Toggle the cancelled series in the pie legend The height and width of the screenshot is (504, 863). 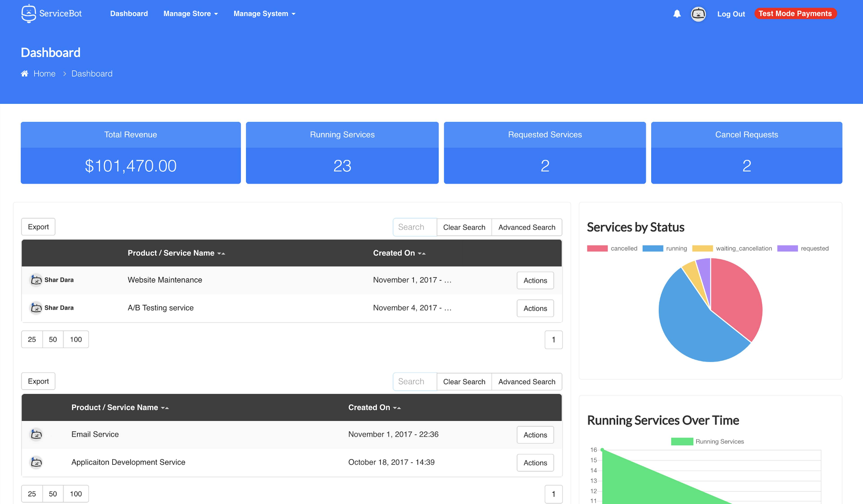613,248
